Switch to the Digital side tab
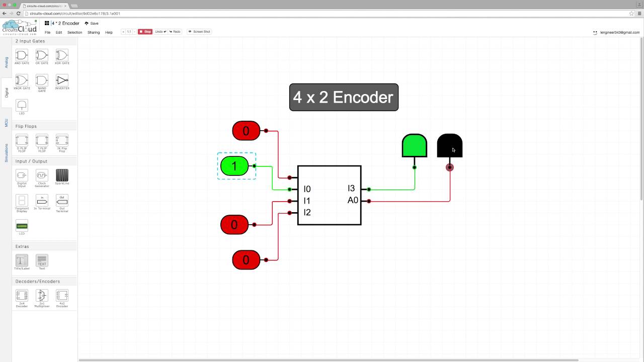 click(x=7, y=93)
